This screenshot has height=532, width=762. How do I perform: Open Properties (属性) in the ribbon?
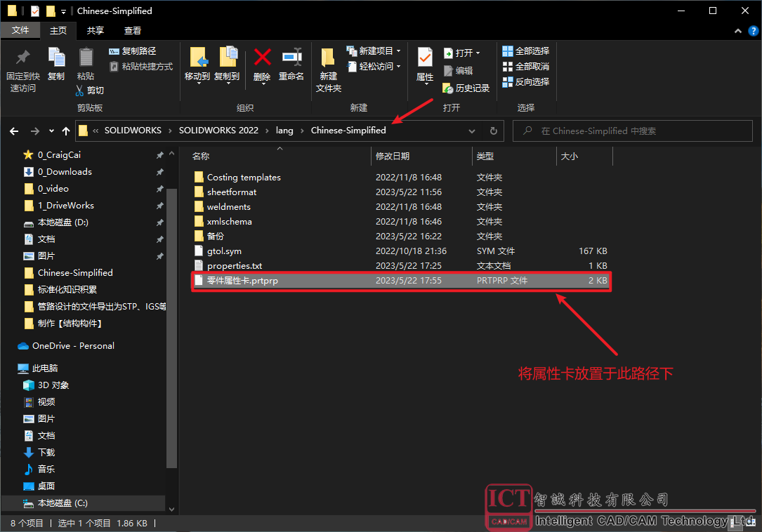point(425,65)
